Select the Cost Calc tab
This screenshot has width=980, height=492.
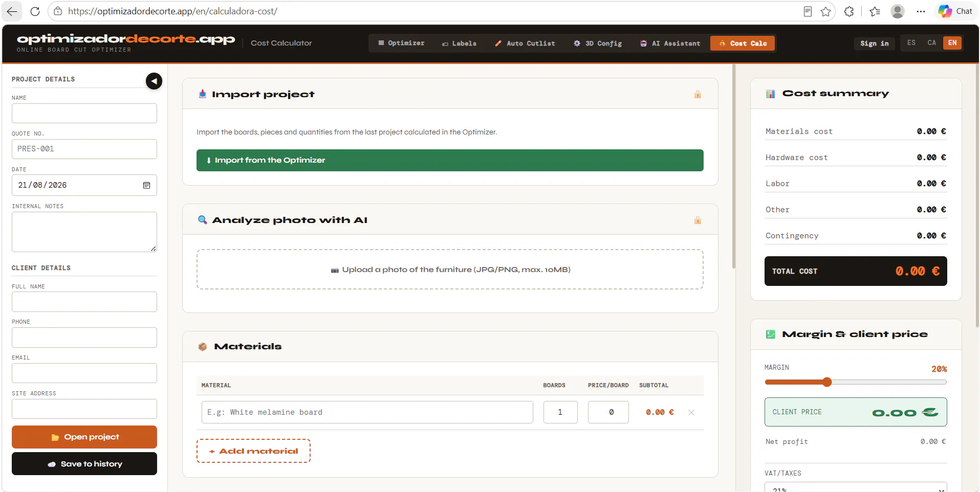click(x=743, y=43)
